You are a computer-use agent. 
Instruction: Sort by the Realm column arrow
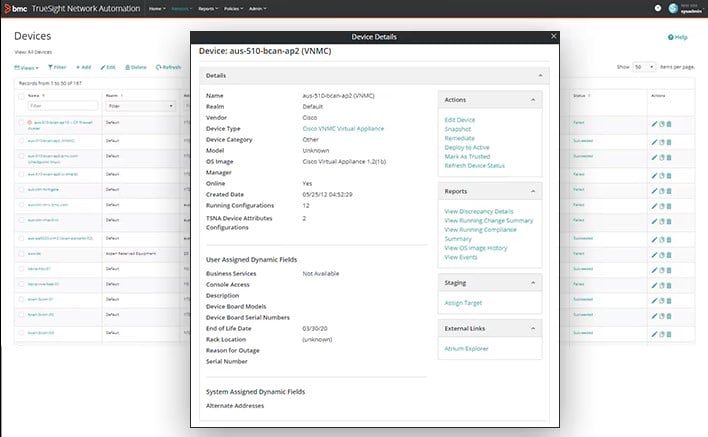(x=122, y=96)
